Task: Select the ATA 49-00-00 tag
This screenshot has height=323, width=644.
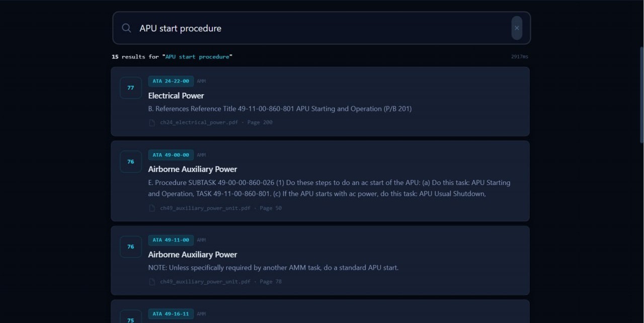Action: point(171,155)
